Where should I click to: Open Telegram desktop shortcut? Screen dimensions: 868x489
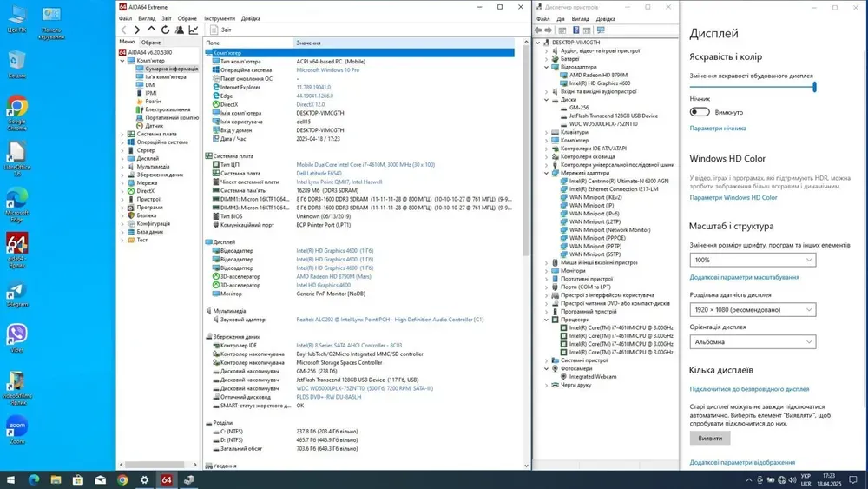pos(16,293)
